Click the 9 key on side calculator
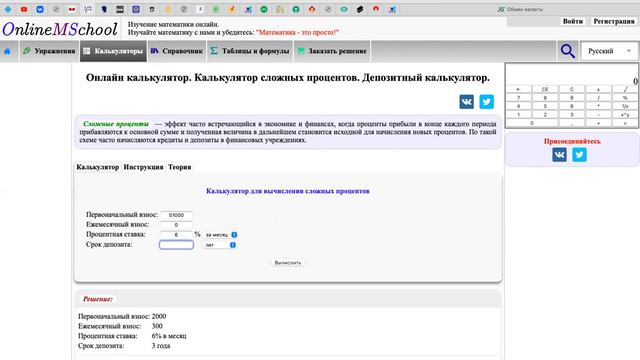The height and width of the screenshot is (360, 640). pyautogui.click(x=572, y=98)
